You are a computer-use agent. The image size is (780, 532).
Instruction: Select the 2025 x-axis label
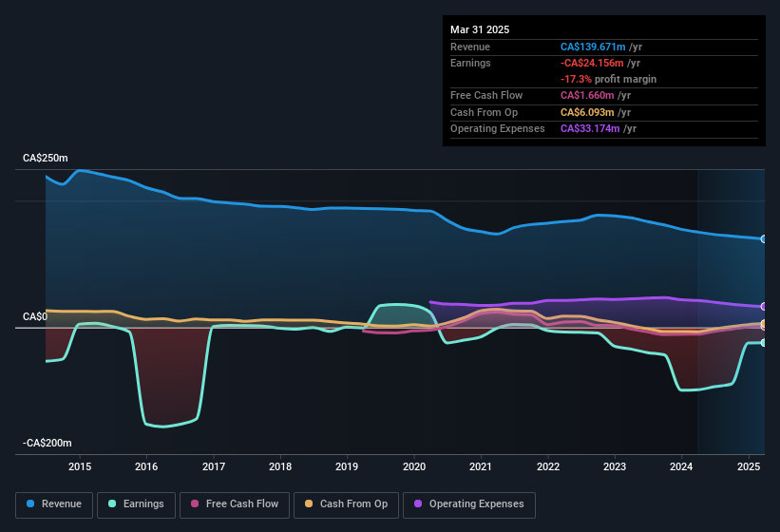point(748,466)
